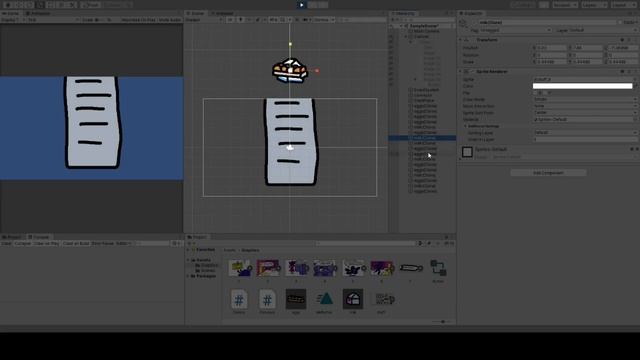The height and width of the screenshot is (360, 640).
Task: Open the Layout dropdown at top right
Action: click(623, 5)
